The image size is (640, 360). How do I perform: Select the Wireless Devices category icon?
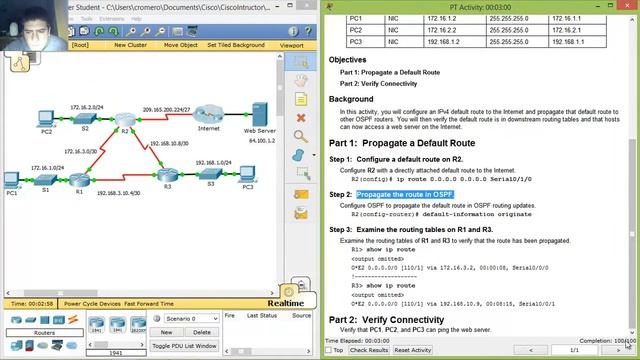pos(59,320)
